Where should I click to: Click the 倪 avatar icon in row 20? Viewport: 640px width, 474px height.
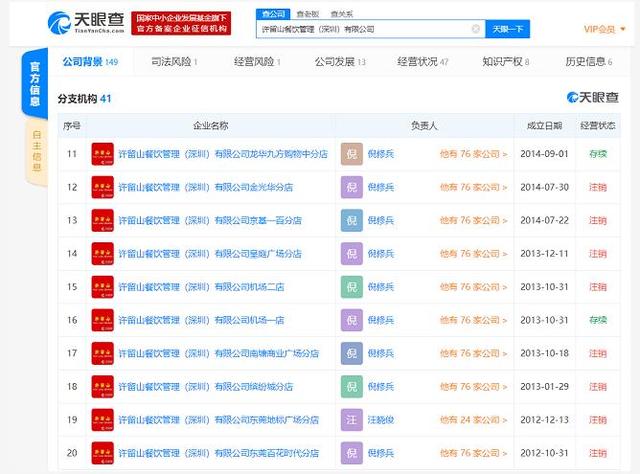point(352,453)
